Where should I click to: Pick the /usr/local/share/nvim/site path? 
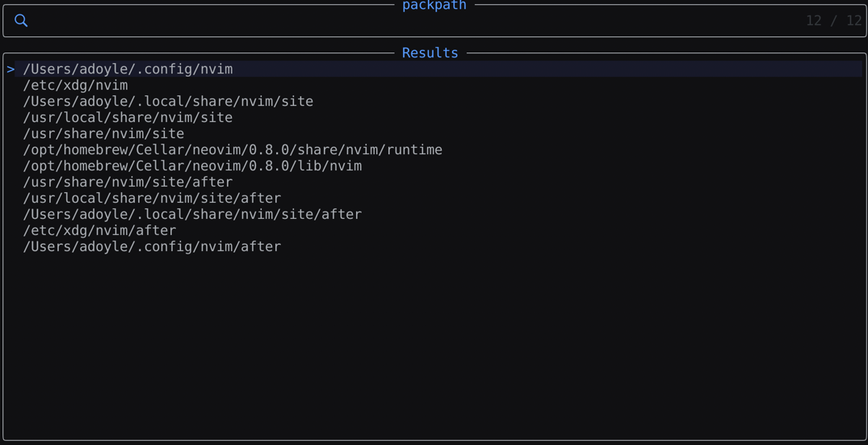128,118
